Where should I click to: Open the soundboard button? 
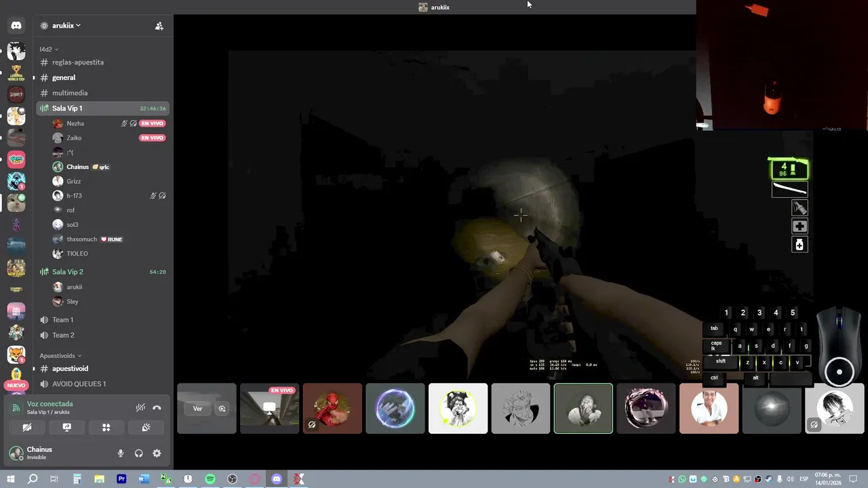coord(146,428)
